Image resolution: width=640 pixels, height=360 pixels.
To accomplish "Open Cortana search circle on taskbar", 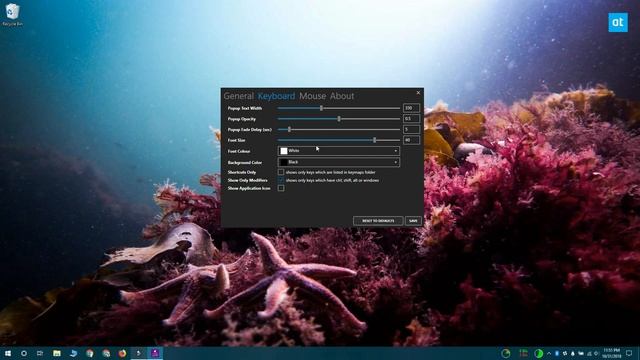I will tap(24, 353).
